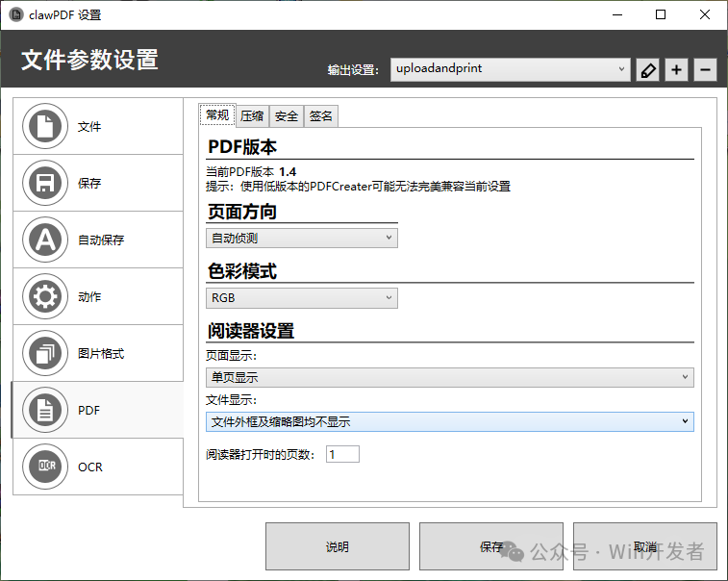
Task: Select the 保存 floppy disk icon
Action: pos(44,183)
